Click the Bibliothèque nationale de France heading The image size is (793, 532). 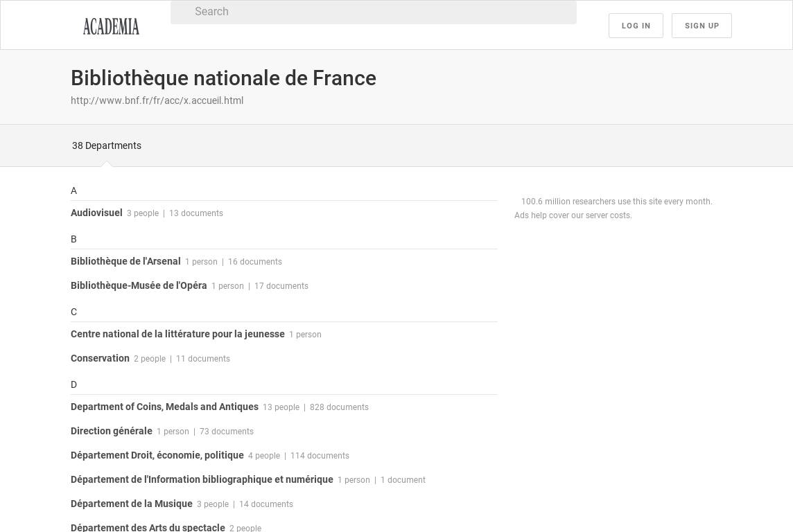[223, 78]
